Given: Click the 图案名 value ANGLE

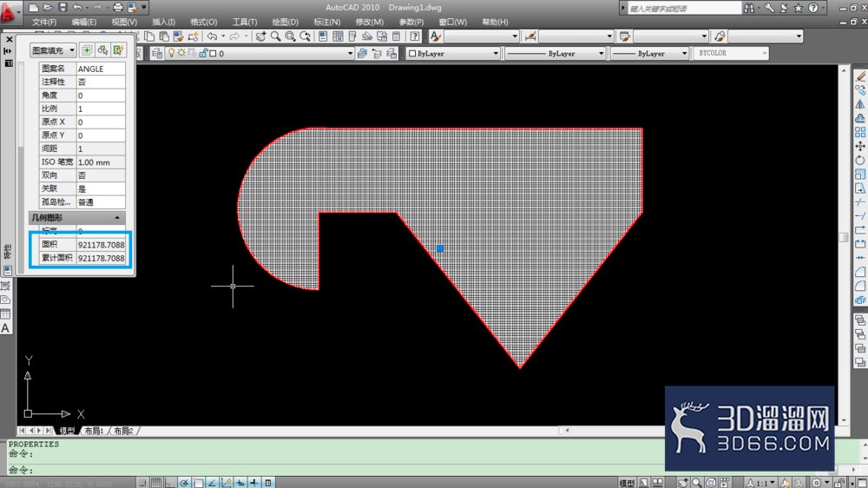Looking at the screenshot, I should (x=101, y=69).
